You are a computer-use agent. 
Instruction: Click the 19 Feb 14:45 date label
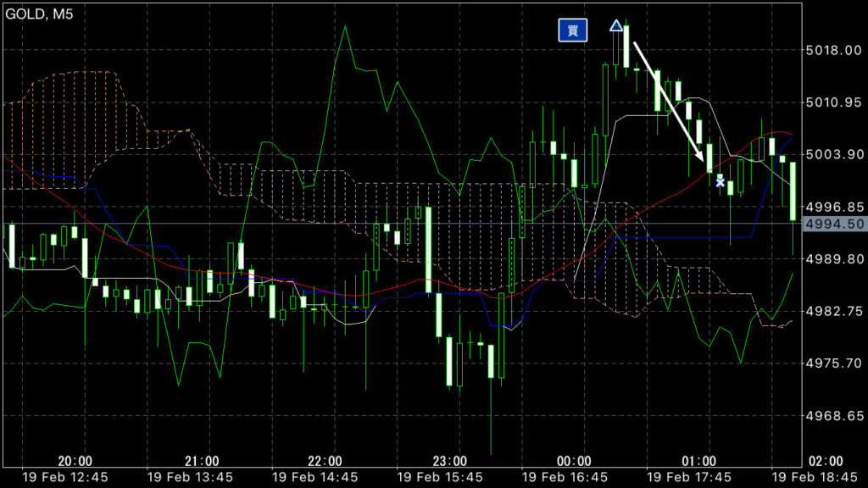pos(315,477)
